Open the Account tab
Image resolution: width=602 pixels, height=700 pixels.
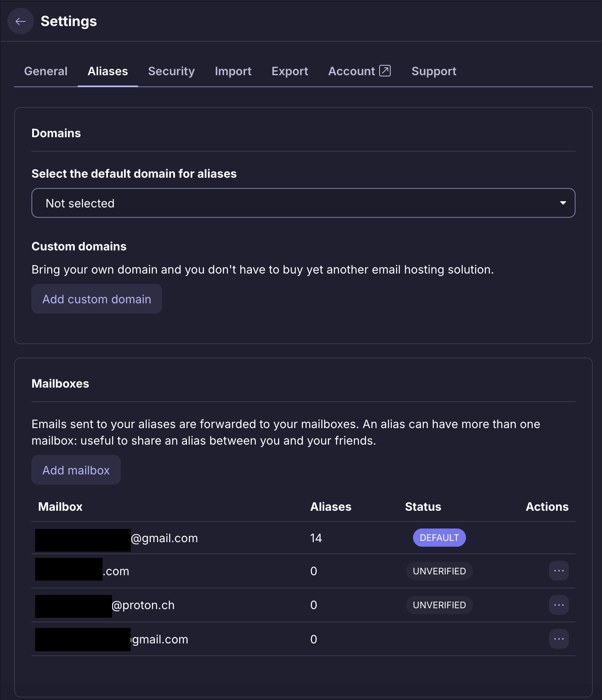coord(351,71)
